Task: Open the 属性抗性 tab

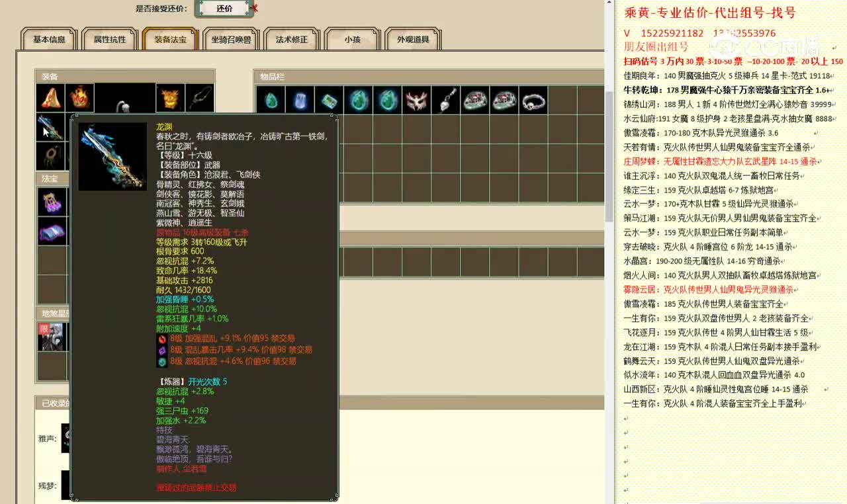Action: coord(110,40)
